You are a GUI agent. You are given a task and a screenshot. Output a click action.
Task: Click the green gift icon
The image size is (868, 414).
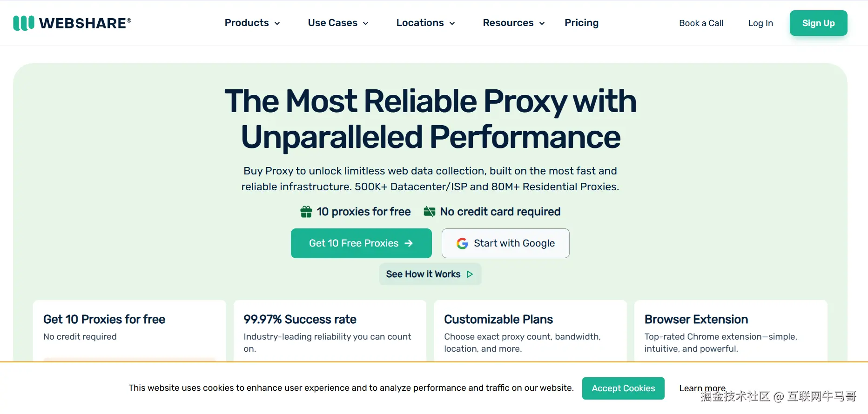coord(306,212)
